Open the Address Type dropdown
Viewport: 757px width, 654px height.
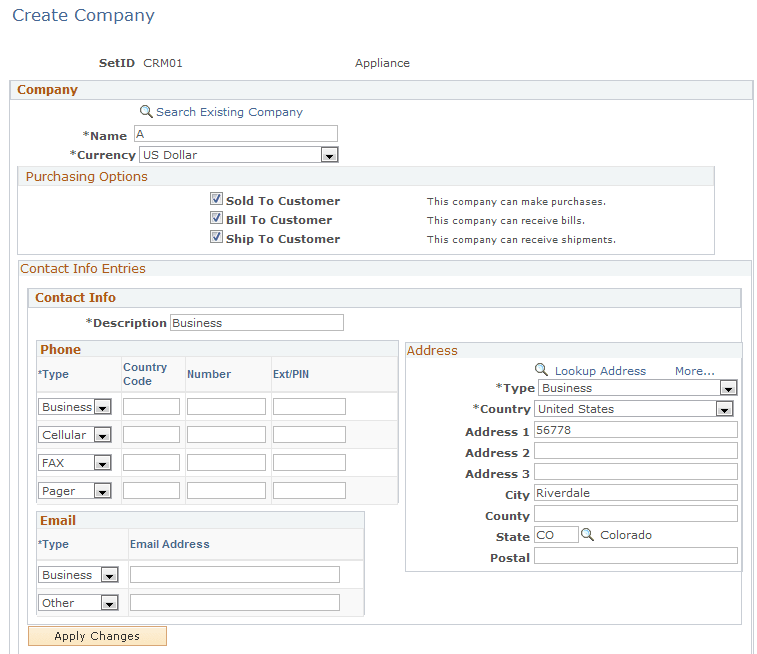tap(638, 388)
